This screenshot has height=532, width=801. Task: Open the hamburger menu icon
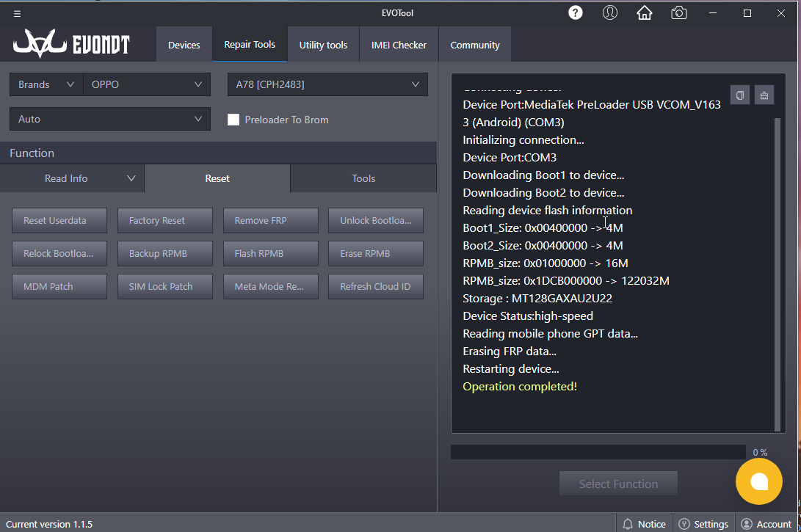click(17, 14)
